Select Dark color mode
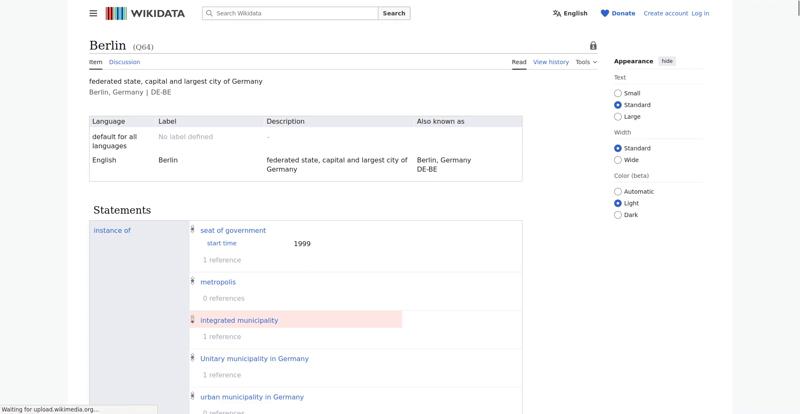 click(618, 215)
